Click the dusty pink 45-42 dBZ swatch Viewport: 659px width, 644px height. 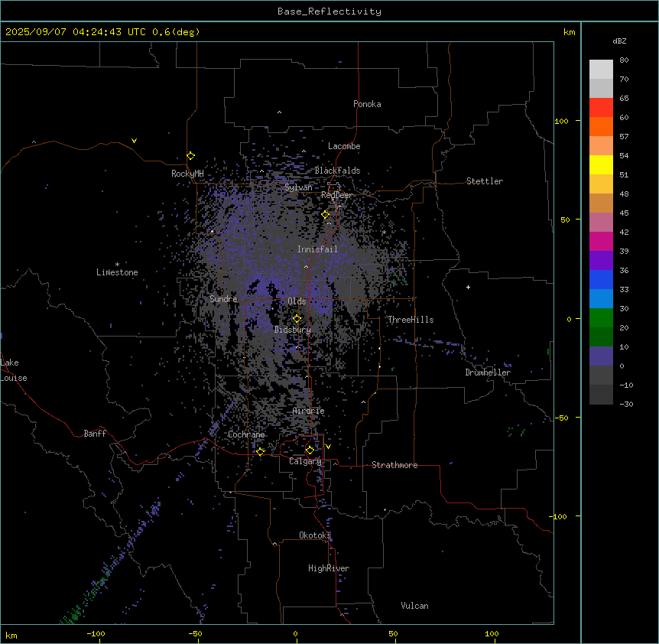coord(601,223)
